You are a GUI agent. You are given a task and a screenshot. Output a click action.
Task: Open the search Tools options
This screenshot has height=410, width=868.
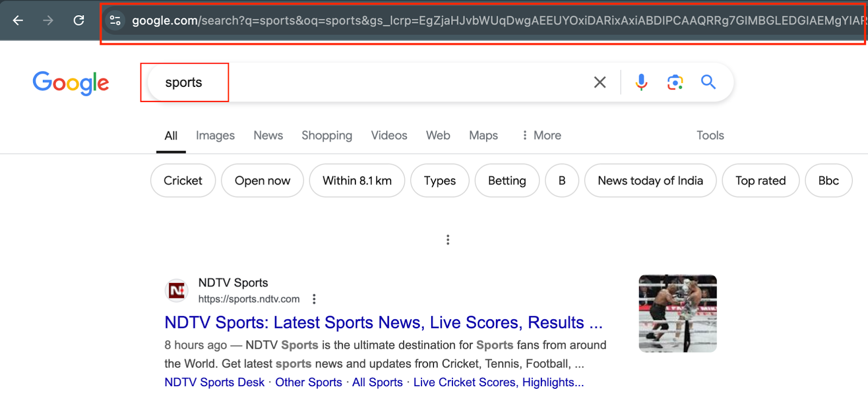[x=710, y=136]
